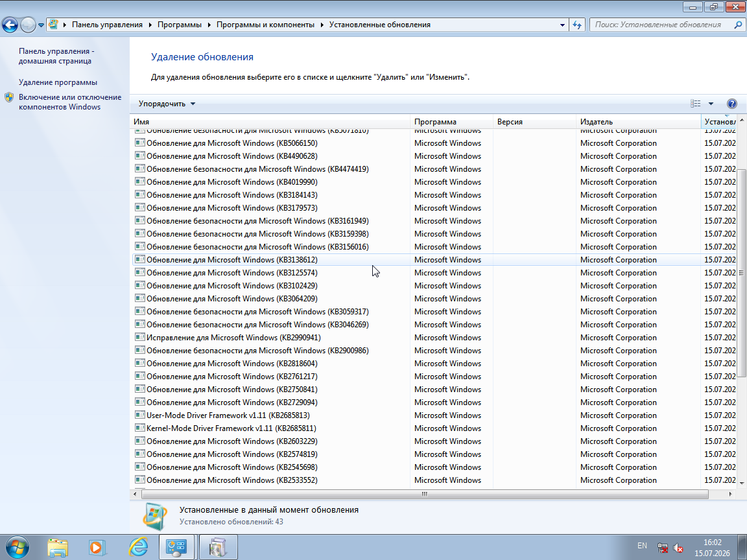Open 'Удаление программы' link
Image resolution: width=747 pixels, height=560 pixels.
[x=58, y=82]
